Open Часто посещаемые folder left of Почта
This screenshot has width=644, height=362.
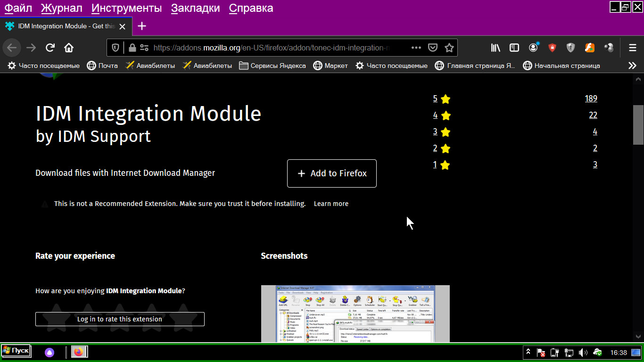(44, 66)
